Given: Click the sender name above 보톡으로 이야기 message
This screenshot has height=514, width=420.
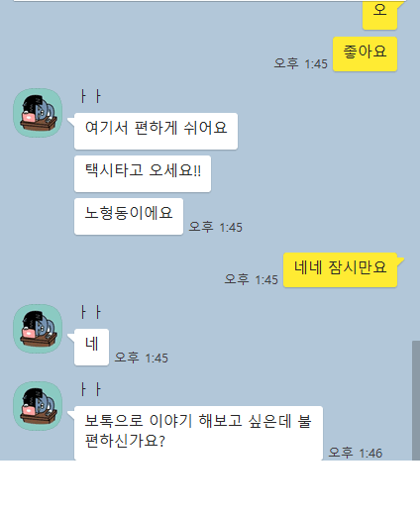Looking at the screenshot, I should point(91,389).
